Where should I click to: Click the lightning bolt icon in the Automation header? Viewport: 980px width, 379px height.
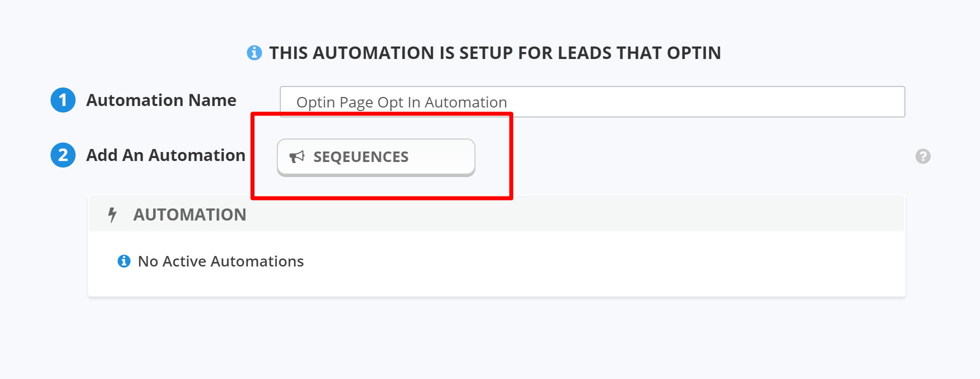(113, 215)
